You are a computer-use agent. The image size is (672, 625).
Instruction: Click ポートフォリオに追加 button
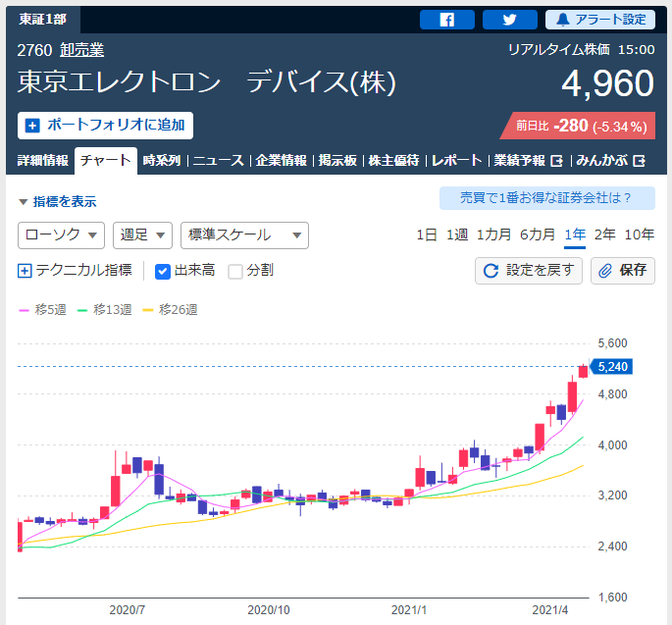[105, 126]
